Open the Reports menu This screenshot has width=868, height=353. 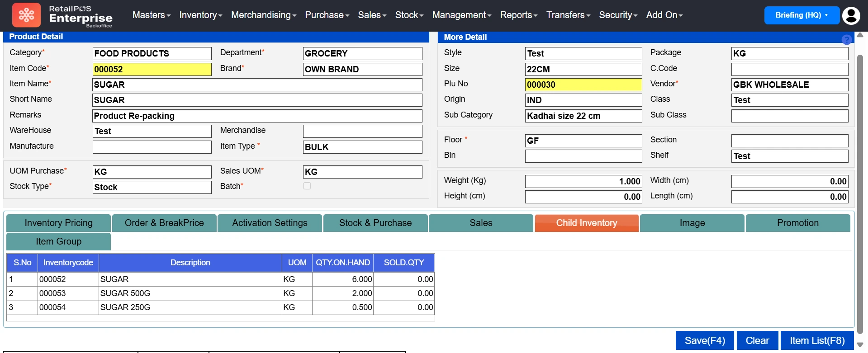(518, 15)
